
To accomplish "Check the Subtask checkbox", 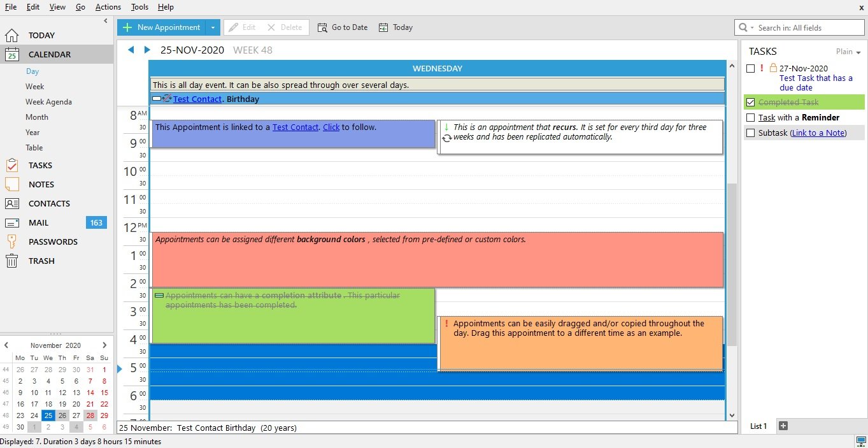I will click(750, 133).
